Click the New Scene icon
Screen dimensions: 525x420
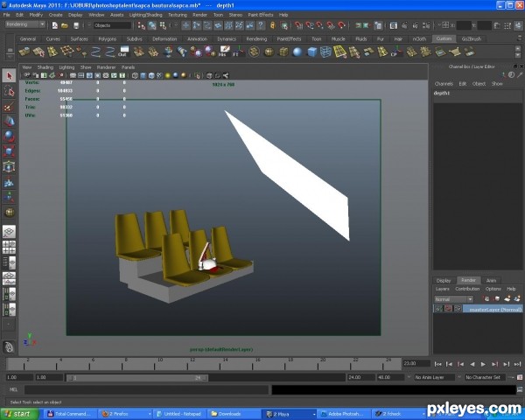(54, 25)
